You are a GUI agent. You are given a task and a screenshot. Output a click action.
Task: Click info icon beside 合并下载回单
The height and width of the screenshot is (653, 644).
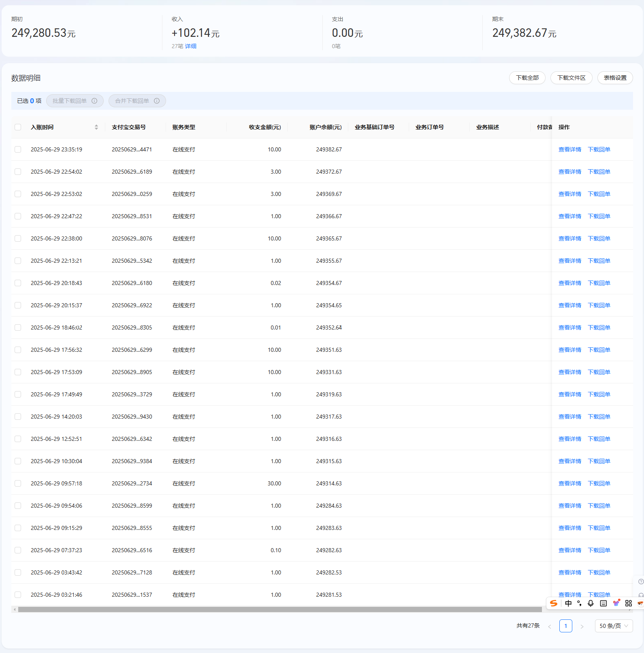tap(157, 101)
